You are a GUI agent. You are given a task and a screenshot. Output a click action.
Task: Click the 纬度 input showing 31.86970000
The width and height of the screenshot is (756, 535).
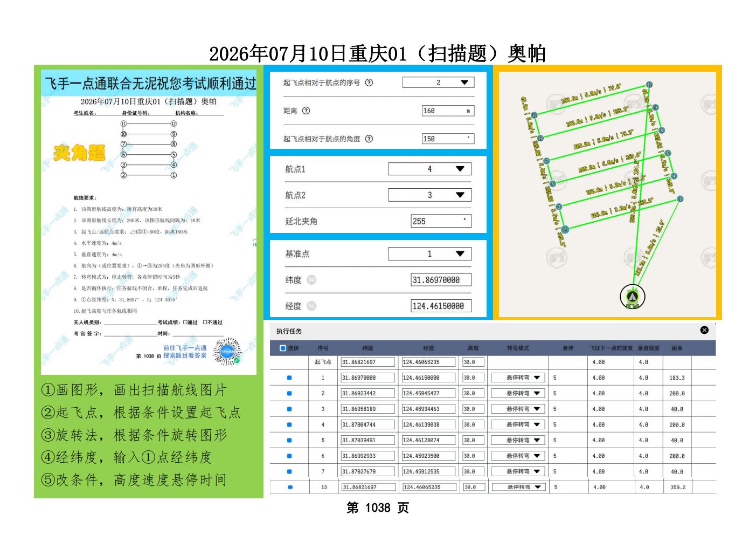point(441,280)
